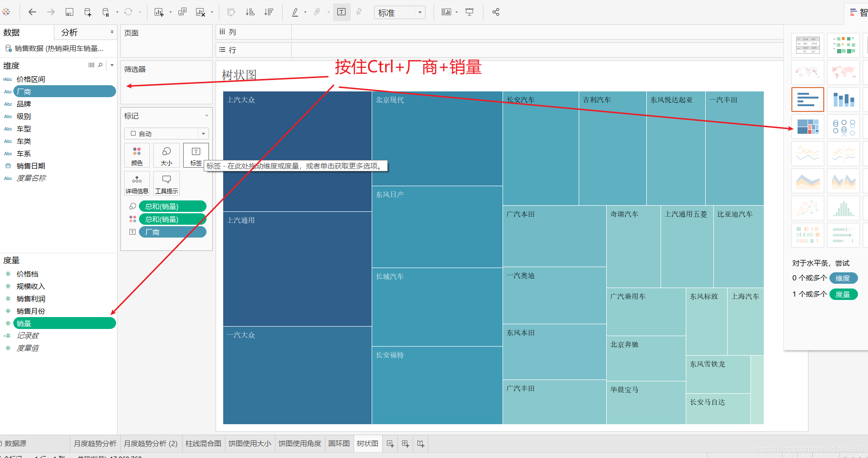This screenshot has width=868, height=458.
Task: Open the 柱线混合图 sheet tab
Action: click(203, 443)
